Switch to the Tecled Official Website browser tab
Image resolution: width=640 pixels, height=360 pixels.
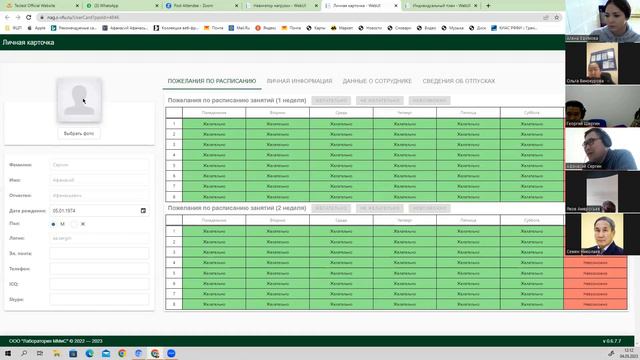coord(40,6)
